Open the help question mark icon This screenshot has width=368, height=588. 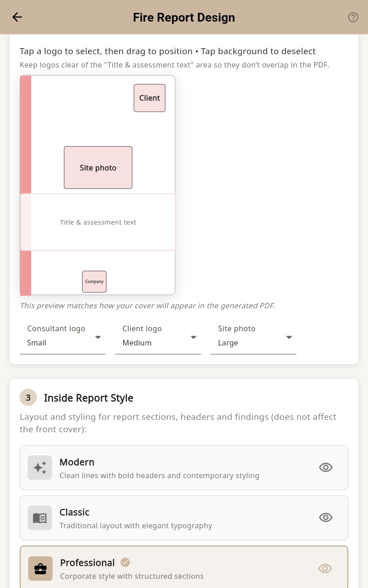point(353,17)
